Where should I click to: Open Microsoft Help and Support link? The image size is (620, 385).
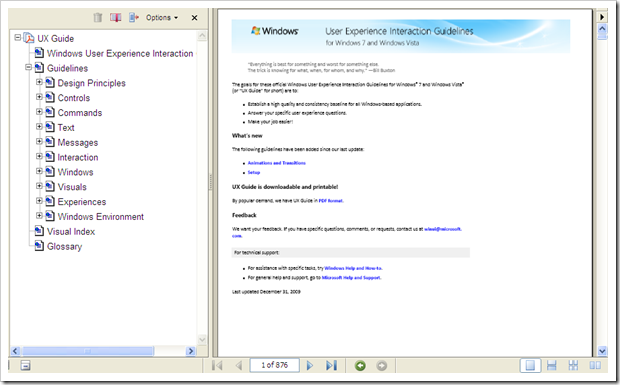(351, 277)
